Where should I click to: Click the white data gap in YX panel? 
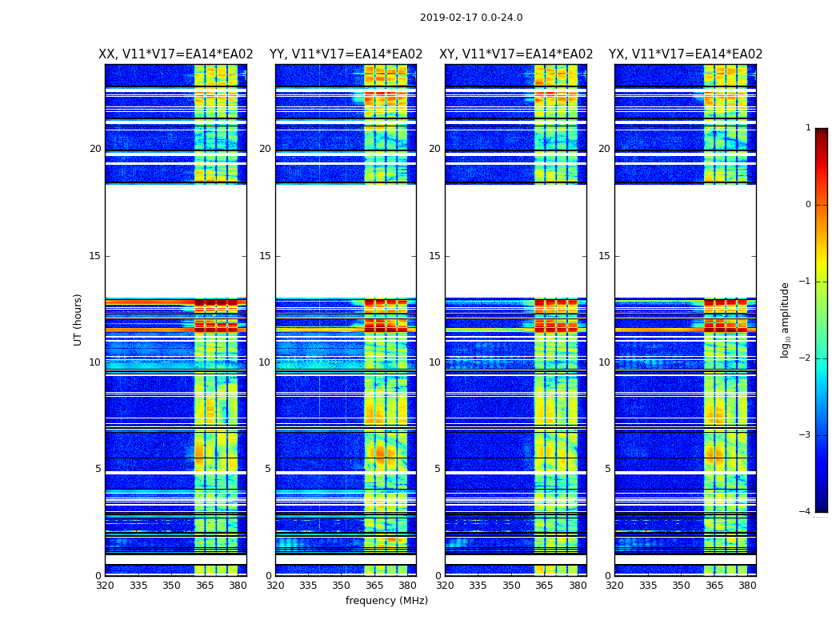pos(685,241)
